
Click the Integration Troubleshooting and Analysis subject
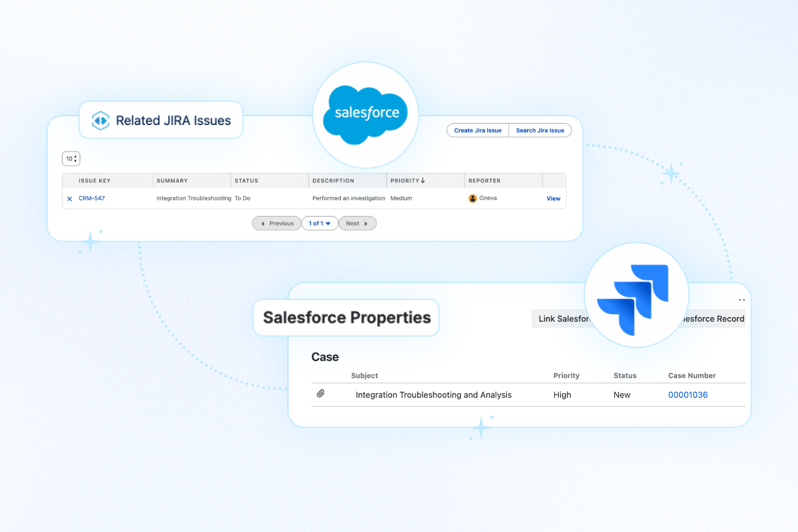pyautogui.click(x=434, y=395)
